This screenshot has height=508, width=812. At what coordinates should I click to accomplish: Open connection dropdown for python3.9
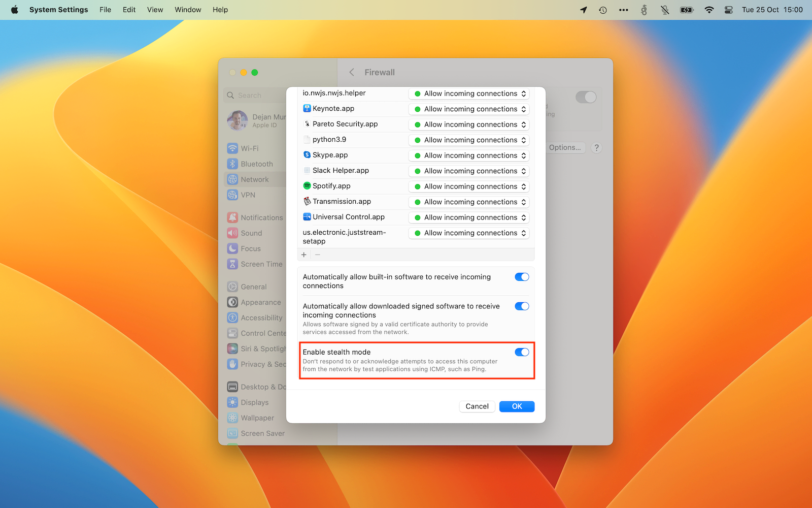tap(469, 140)
